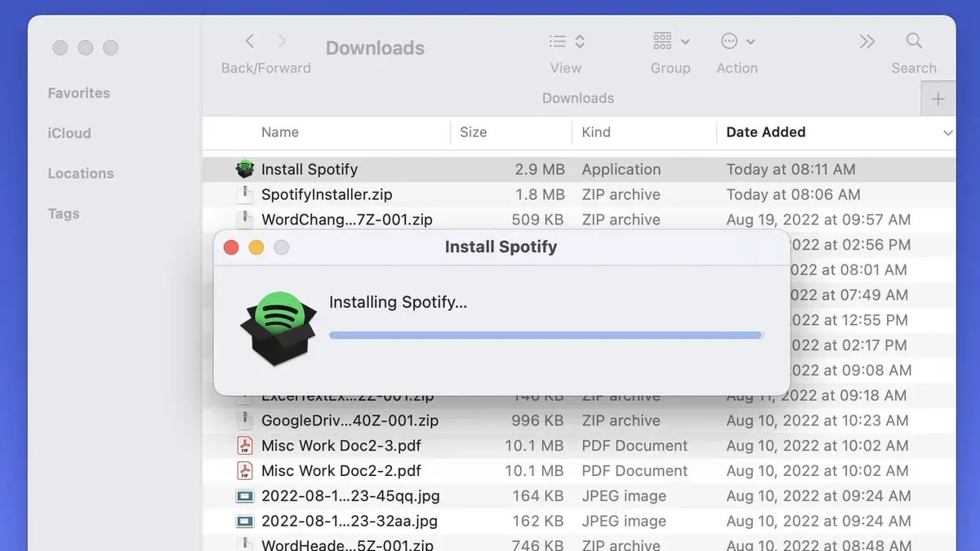Select Locations in the sidebar
Image resolution: width=980 pixels, height=551 pixels.
(x=81, y=173)
